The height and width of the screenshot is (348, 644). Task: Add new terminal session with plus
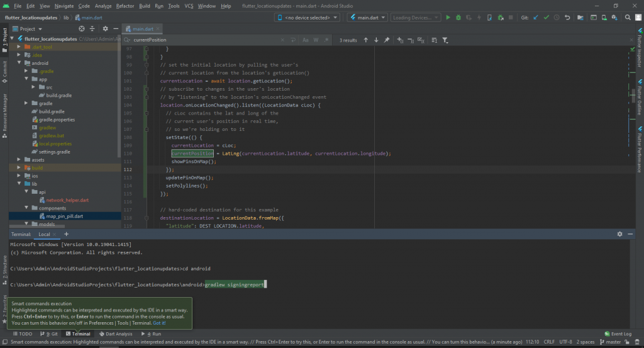pos(66,233)
